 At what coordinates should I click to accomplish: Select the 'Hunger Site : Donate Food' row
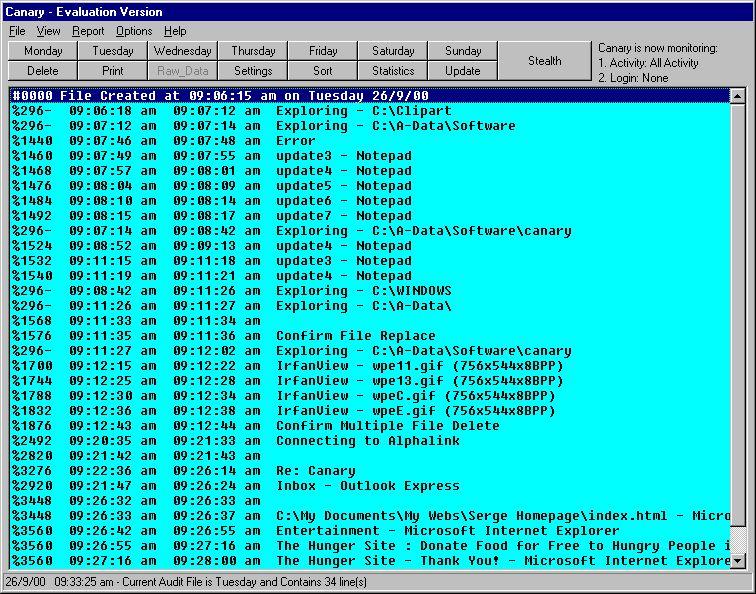coord(370,546)
